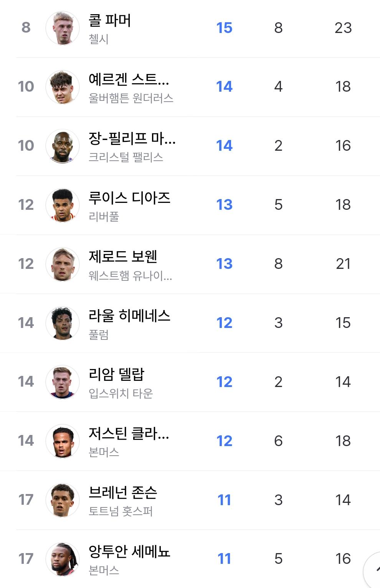Open 리암 델랍 player avatar
Screen dimensions: 380x588
pyautogui.click(x=63, y=382)
